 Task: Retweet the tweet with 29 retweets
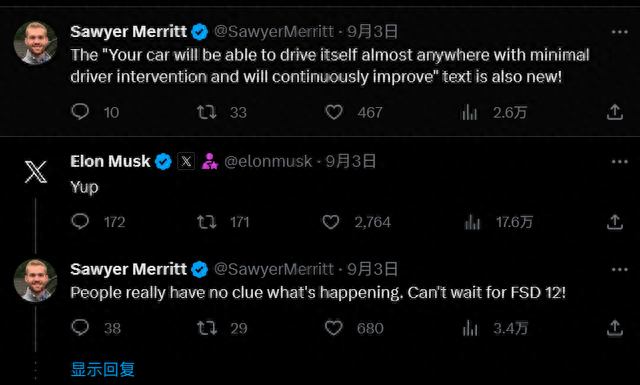pyautogui.click(x=207, y=328)
